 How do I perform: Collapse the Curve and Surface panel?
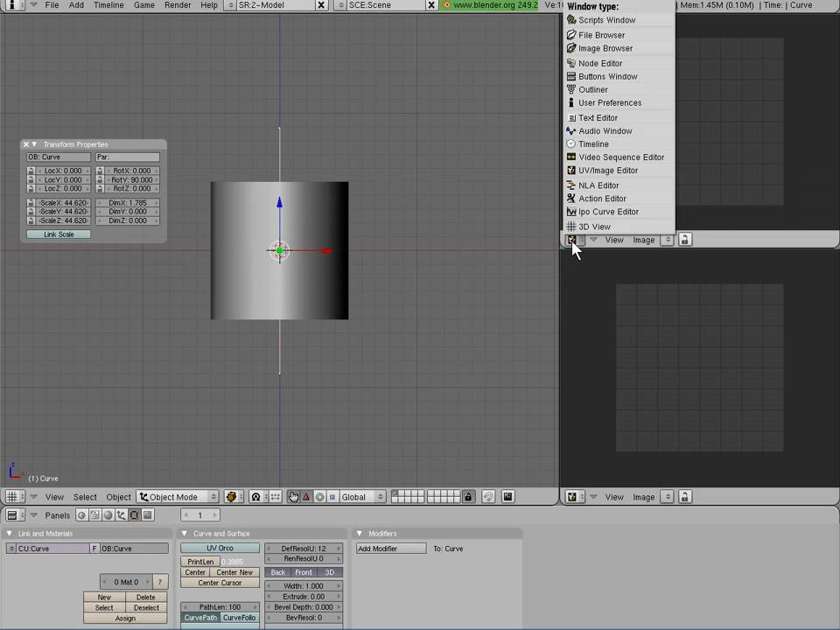[185, 534]
